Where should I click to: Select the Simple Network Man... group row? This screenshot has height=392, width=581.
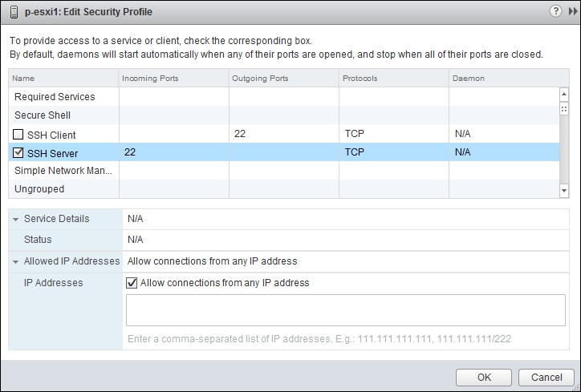(x=284, y=170)
